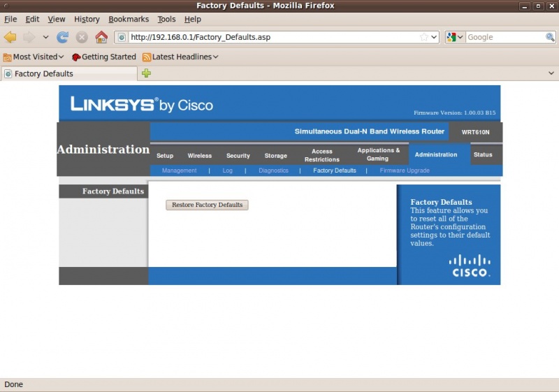This screenshot has height=392, width=559.
Task: Open the Bookmarks menu
Action: click(x=128, y=19)
